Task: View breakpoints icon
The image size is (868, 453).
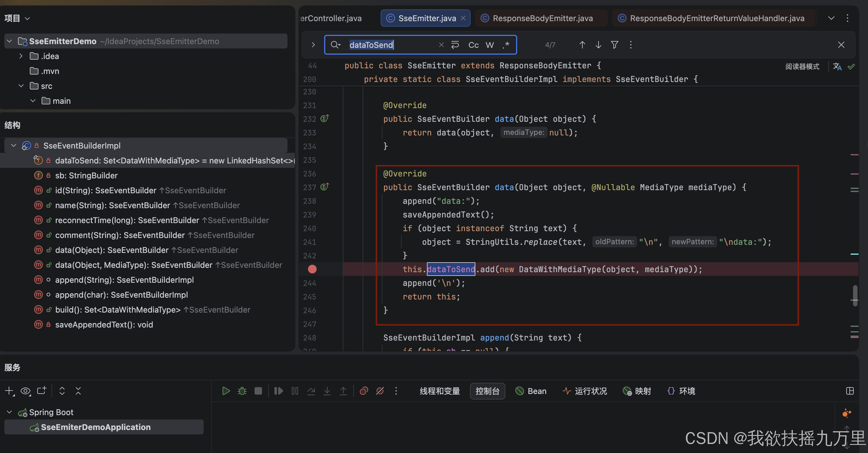Action: click(364, 391)
